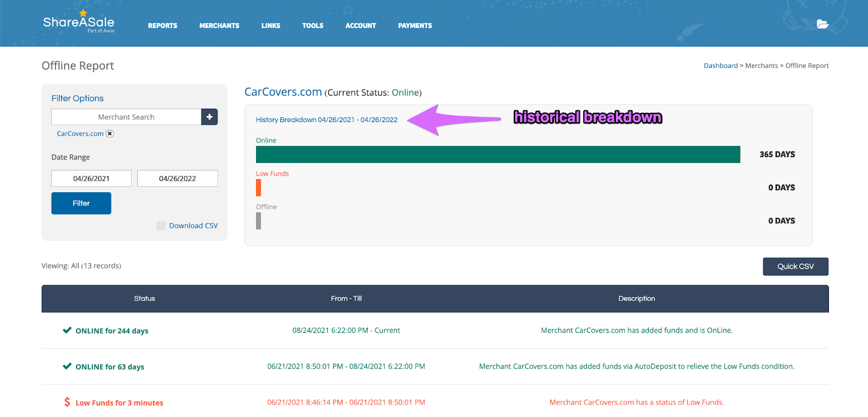Click the 'Offline Report' page heading

[x=78, y=66]
